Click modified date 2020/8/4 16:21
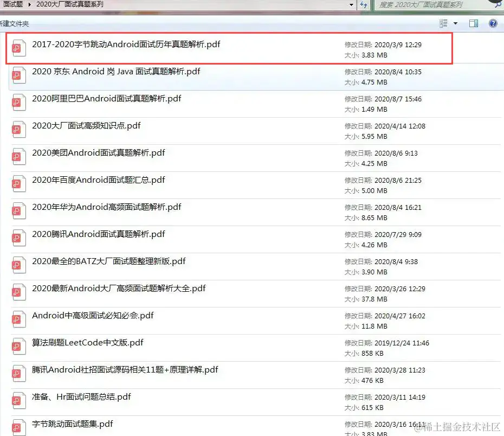504x436 pixels. [398, 207]
